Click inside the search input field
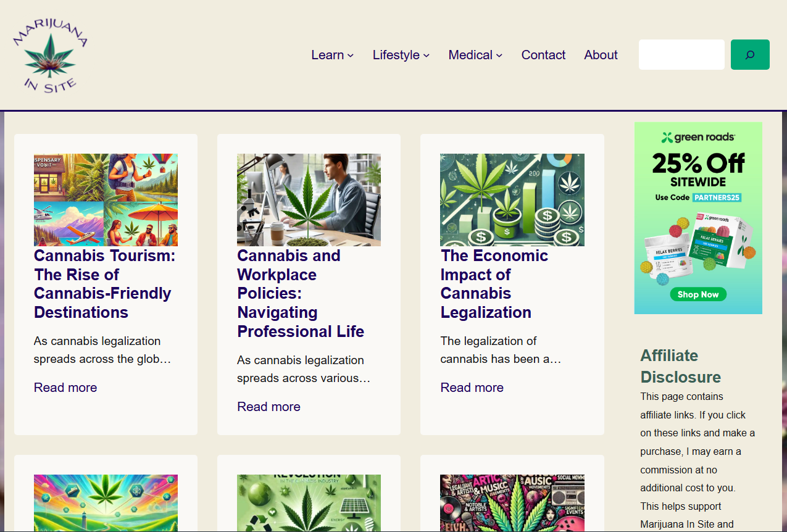 [x=681, y=54]
